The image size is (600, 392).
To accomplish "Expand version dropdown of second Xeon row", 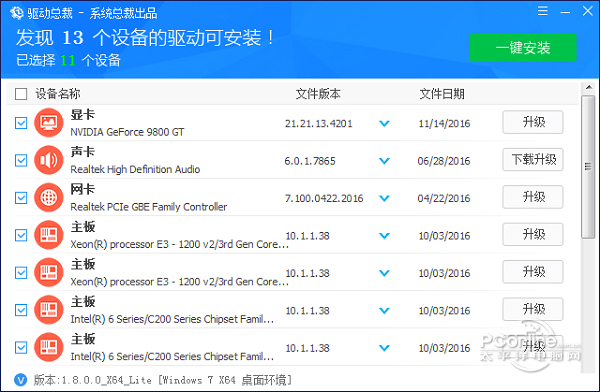I will 384,273.
